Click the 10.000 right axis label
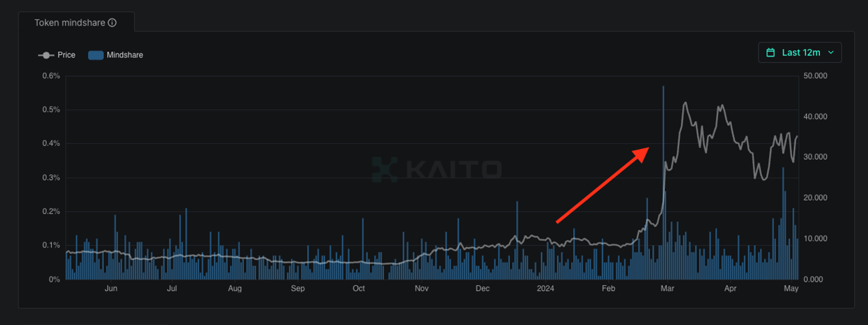 tap(815, 239)
